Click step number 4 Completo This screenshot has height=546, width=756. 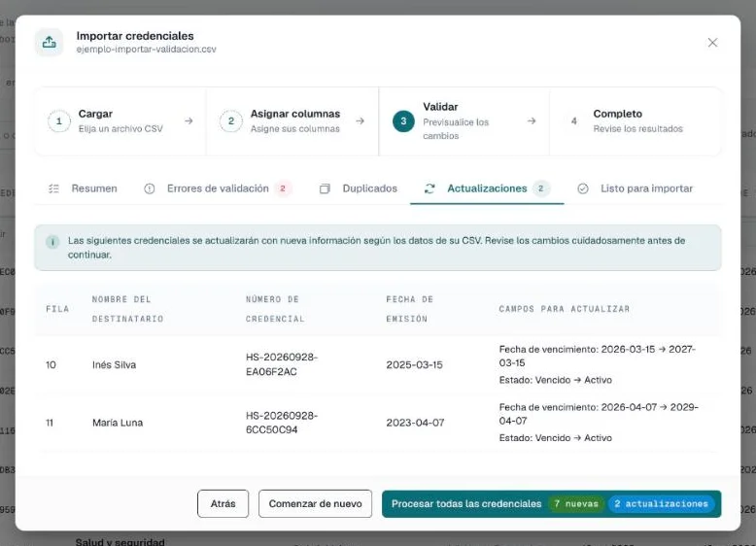coord(573,121)
